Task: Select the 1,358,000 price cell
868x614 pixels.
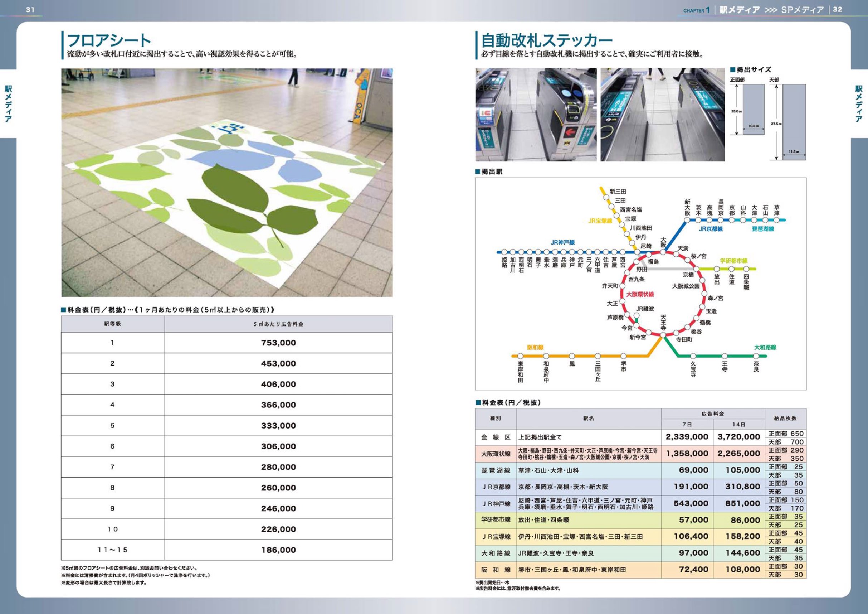Action: pyautogui.click(x=687, y=454)
